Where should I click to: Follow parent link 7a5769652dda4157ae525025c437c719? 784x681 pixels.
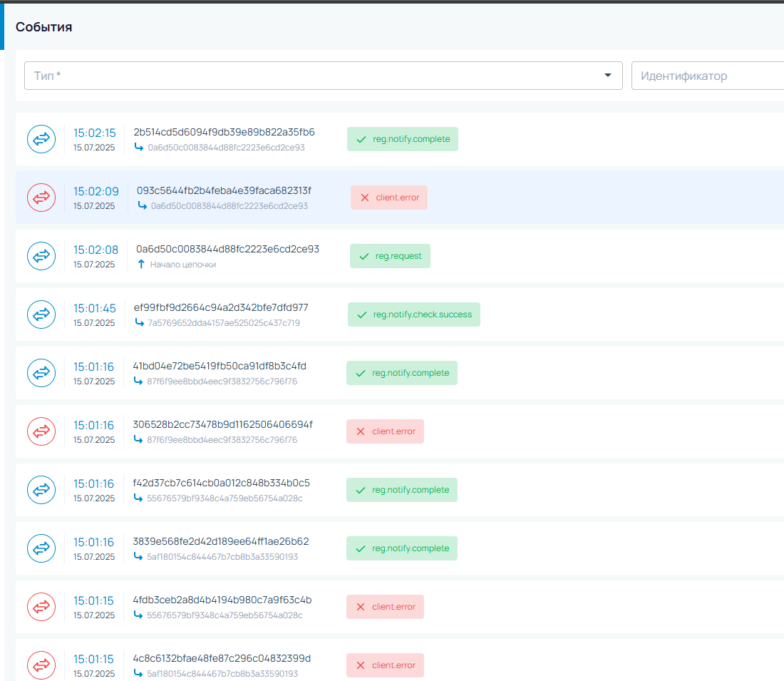tap(224, 323)
